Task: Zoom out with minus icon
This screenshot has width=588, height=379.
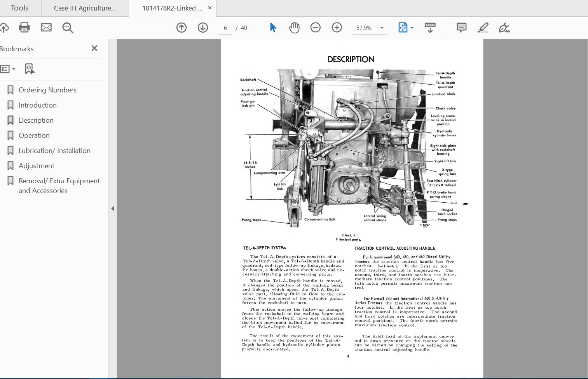Action: tap(316, 28)
